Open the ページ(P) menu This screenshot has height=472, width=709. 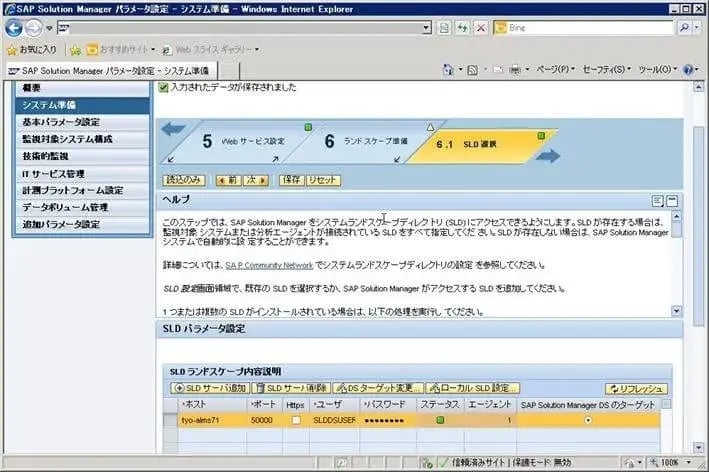click(555, 70)
